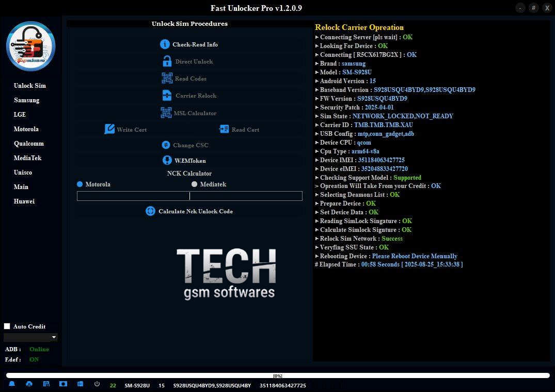This screenshot has width=555, height=392.
Task: Minimize the Fast Unlocker Pro window
Action: [x=520, y=8]
